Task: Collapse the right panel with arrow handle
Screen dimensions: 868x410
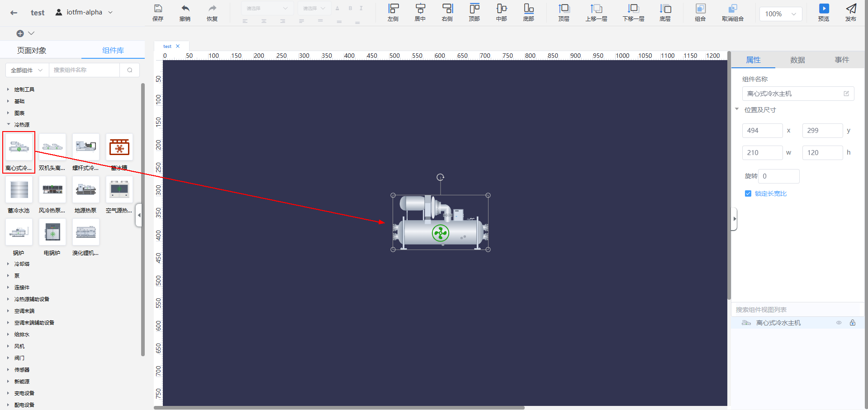Action: click(x=735, y=219)
